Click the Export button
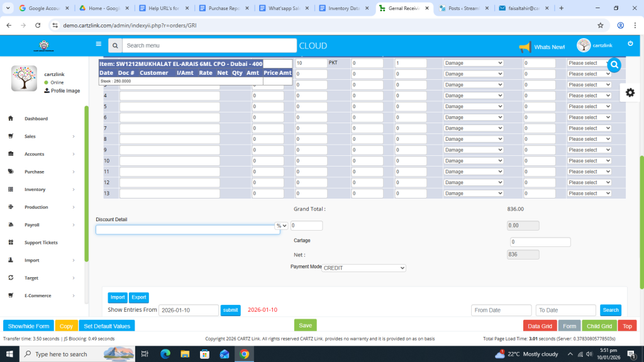 139,297
